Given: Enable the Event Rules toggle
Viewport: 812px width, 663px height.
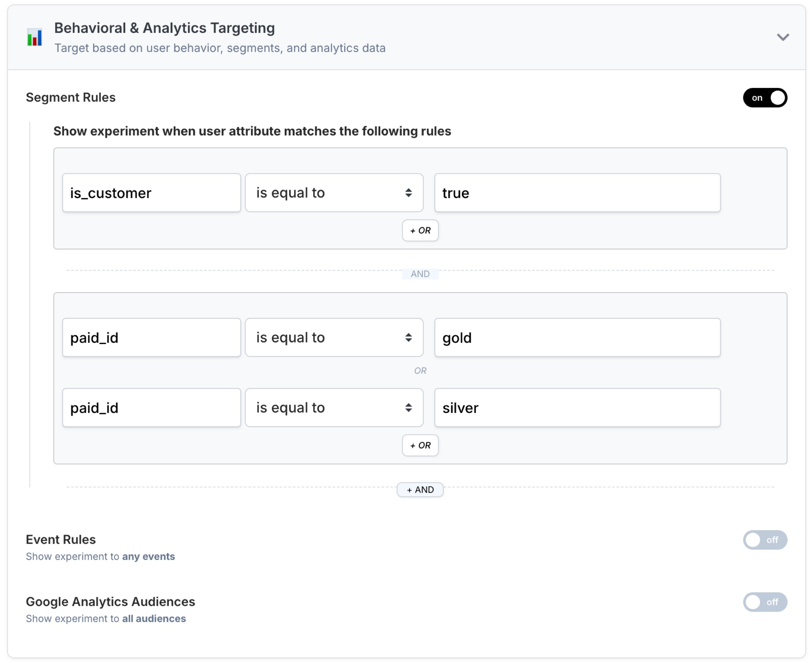Looking at the screenshot, I should tap(764, 540).
